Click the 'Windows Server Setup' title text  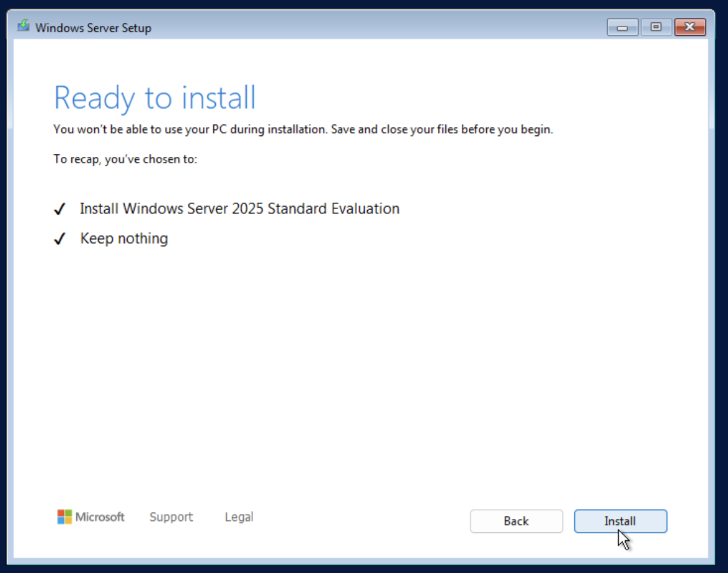tap(93, 28)
